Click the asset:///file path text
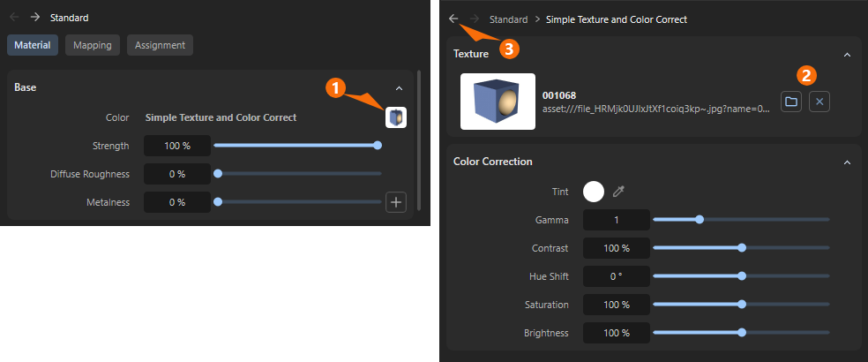Viewport: 868px width, 362px height. coord(656,109)
